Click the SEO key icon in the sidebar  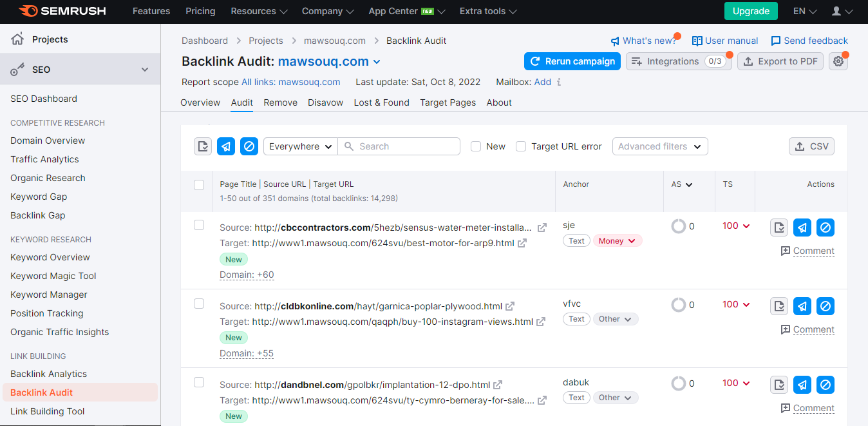(18, 70)
